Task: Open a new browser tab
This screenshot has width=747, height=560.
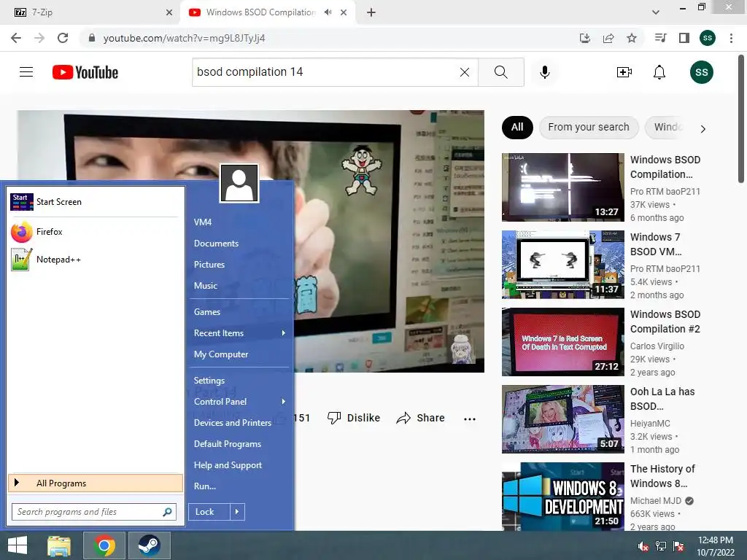Action: pyautogui.click(x=371, y=12)
